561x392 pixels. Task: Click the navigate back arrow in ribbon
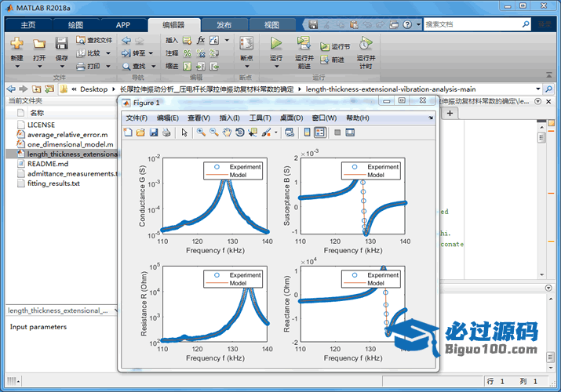(x=126, y=40)
